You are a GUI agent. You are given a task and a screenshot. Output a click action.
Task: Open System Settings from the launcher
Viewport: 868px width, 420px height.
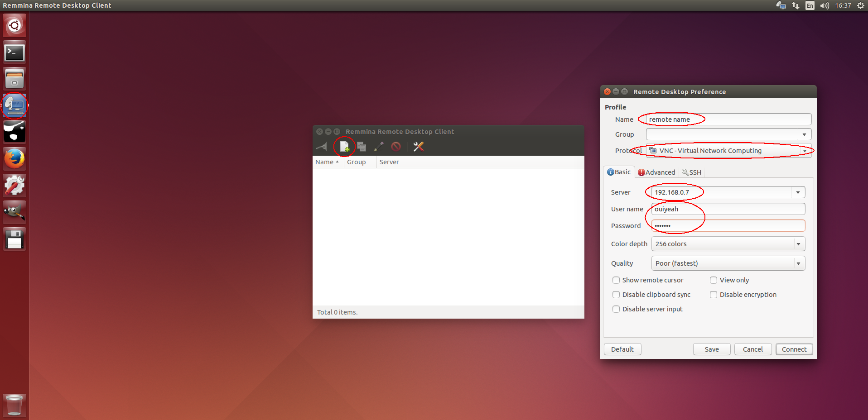(14, 186)
